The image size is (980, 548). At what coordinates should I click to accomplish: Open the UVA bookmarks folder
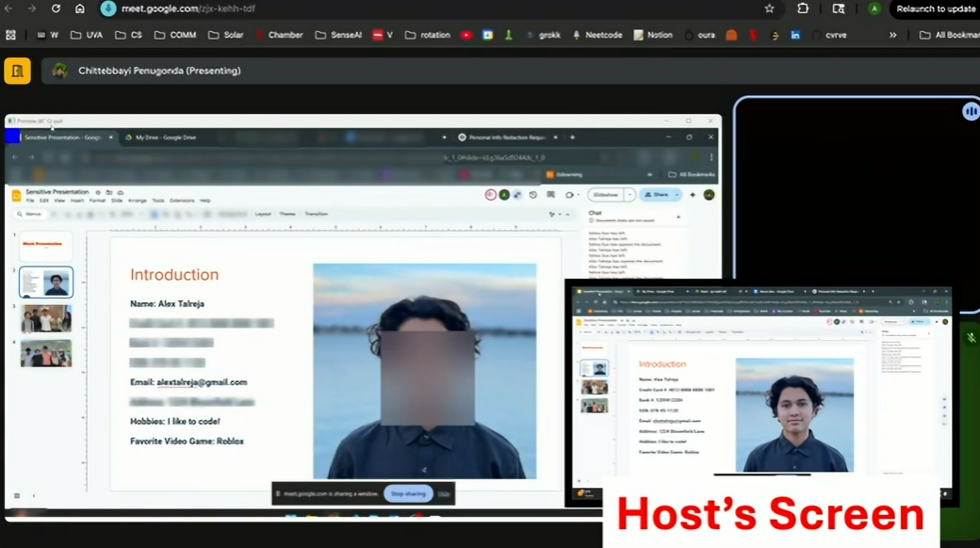[x=87, y=35]
